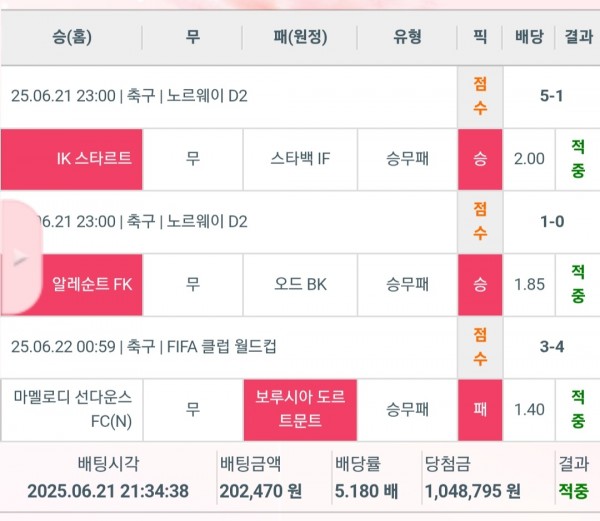Click the 2.00 odds value
Viewport: 600px width, 521px height.
click(529, 158)
